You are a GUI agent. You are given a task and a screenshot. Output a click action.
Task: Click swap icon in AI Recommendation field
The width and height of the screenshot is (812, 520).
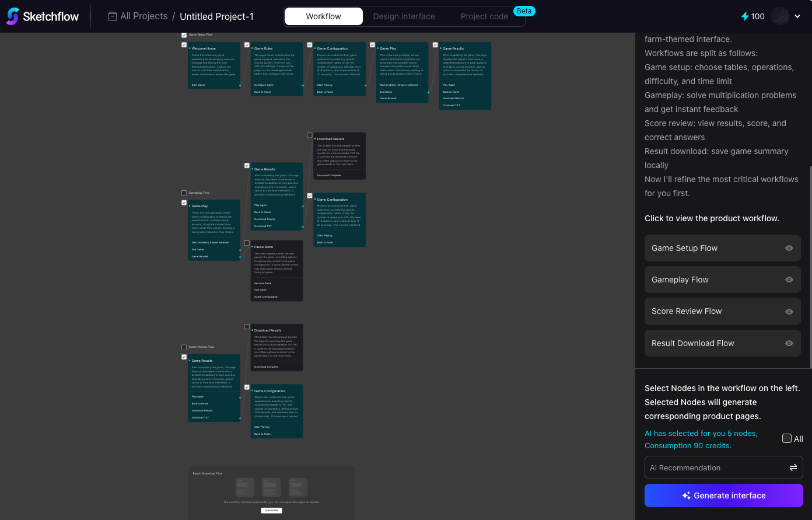[793, 467]
